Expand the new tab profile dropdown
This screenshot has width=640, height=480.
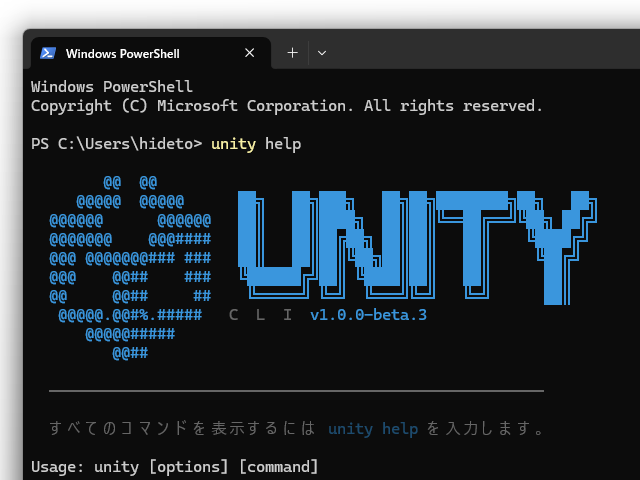322,53
